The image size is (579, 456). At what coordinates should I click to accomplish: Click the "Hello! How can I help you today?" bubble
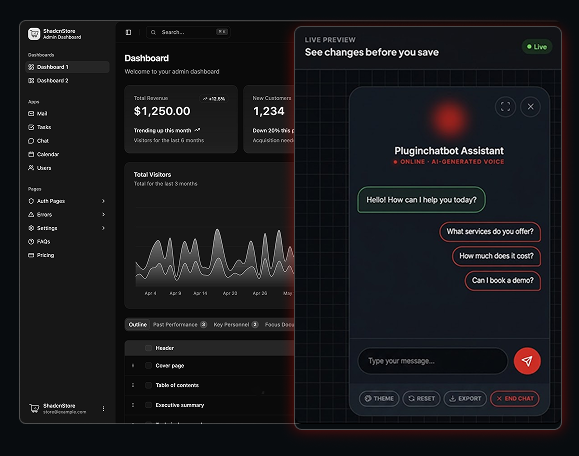coord(421,200)
